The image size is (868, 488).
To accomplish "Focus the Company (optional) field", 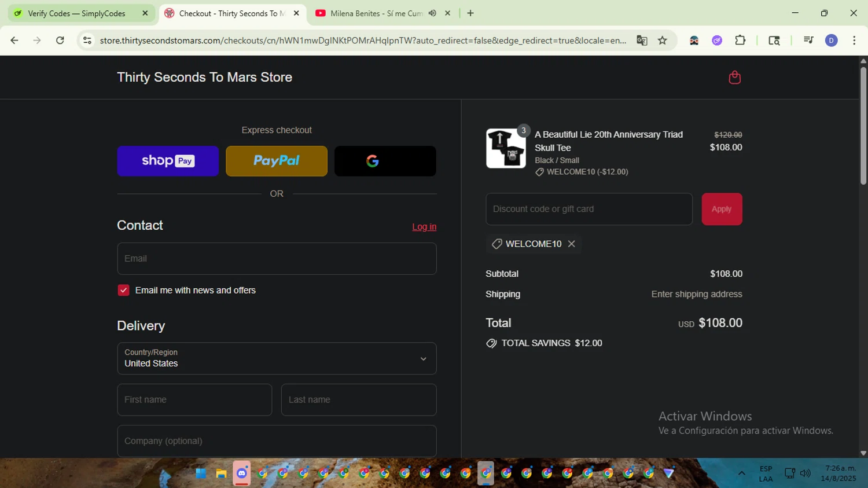I will click(277, 441).
